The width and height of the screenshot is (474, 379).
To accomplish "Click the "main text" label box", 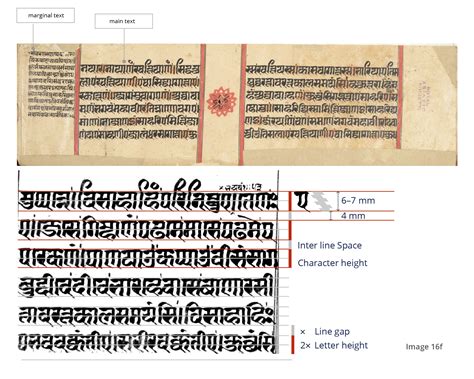I will point(124,21).
